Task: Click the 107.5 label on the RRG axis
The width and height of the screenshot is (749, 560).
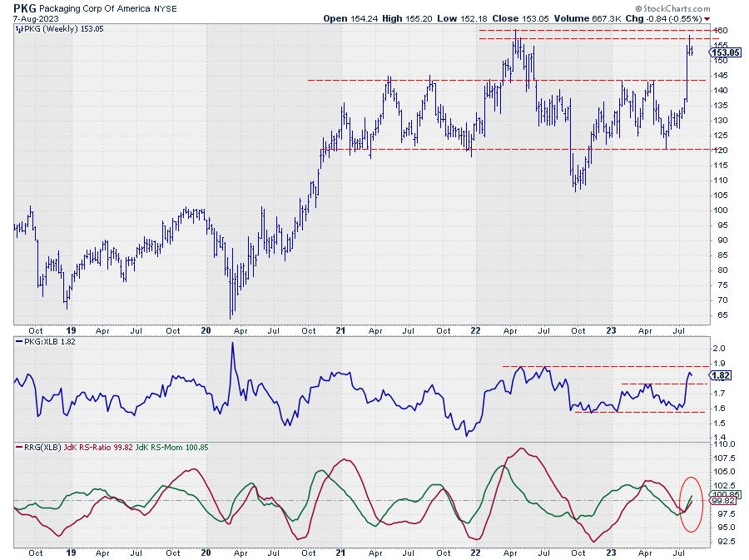Action: (724, 458)
